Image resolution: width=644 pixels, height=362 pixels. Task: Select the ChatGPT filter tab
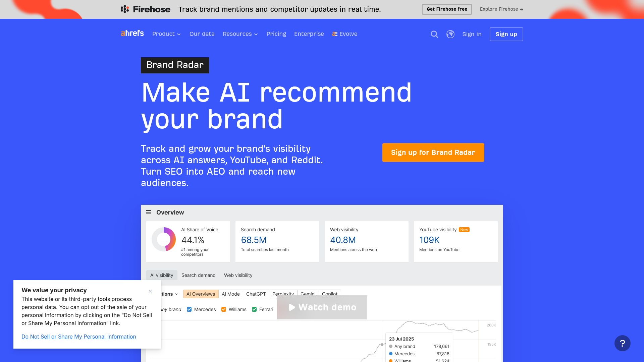(256, 294)
